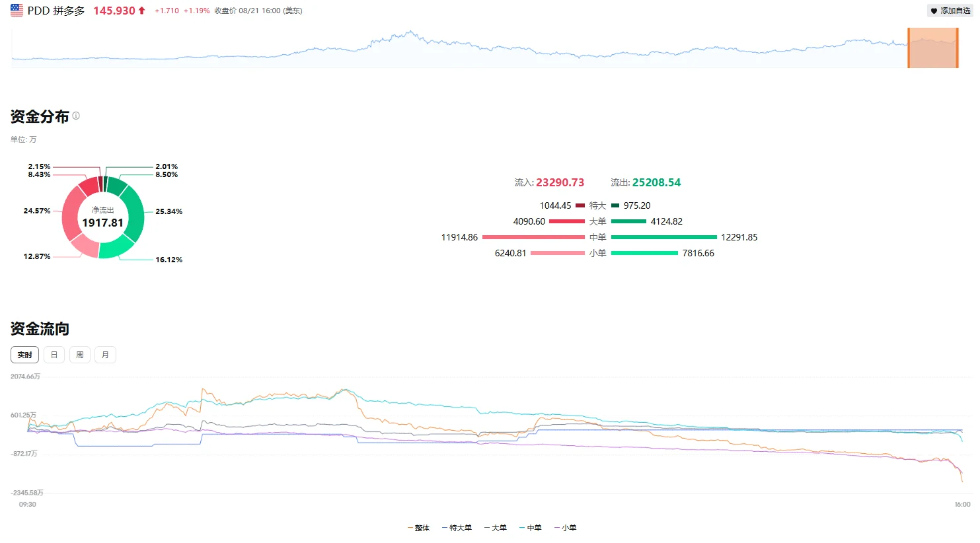Screen dimensions: 980x543
Task: Click the red up-arrow next to price 145.930
Action: (x=141, y=11)
